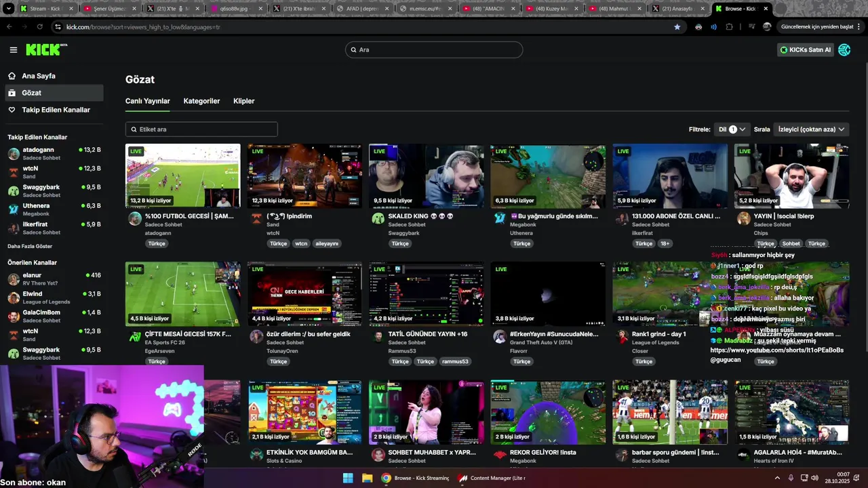Open Elwind channel avatar in sidebar

point(14,298)
